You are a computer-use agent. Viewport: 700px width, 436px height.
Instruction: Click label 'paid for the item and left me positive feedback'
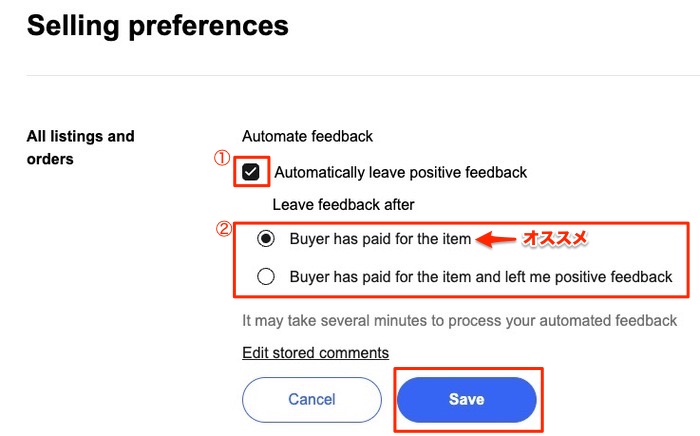pyautogui.click(x=481, y=277)
